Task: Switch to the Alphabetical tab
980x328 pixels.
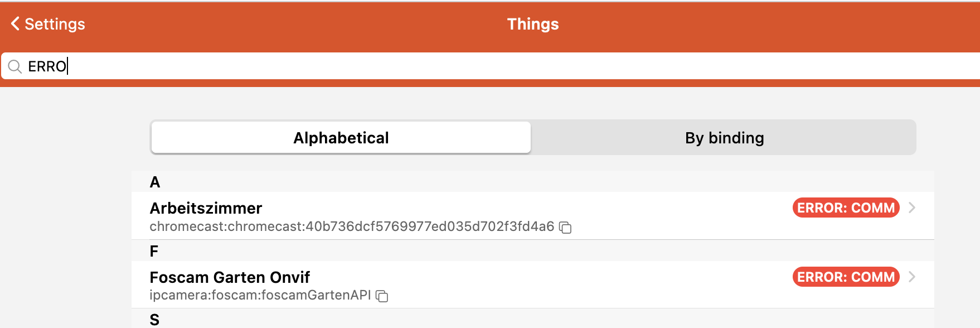Action: coord(341,138)
